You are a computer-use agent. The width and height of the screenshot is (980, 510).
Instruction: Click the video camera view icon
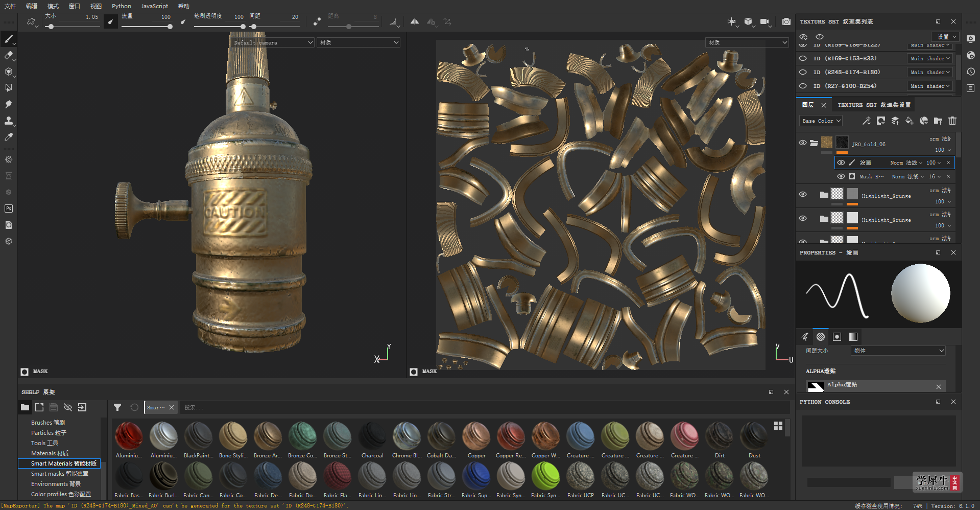point(764,22)
